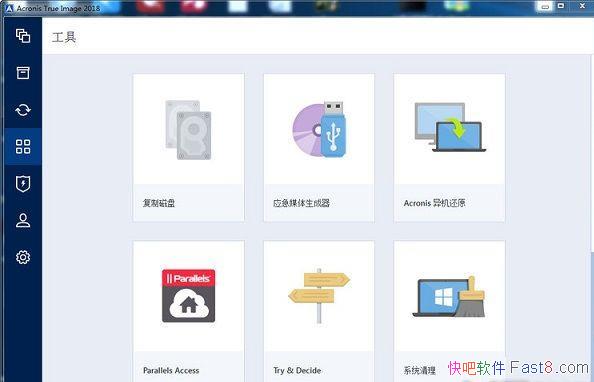Maximize the Acronis True Image window

coord(561,6)
